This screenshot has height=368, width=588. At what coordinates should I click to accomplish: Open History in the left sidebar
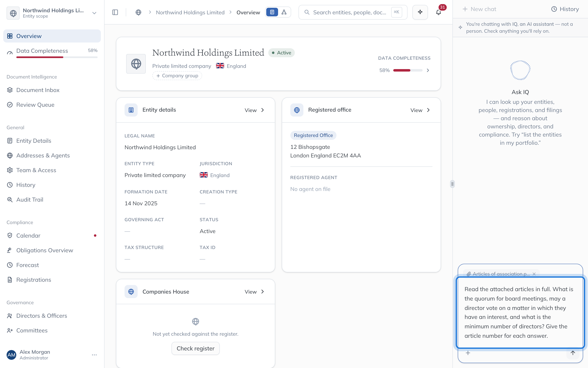click(x=52, y=185)
